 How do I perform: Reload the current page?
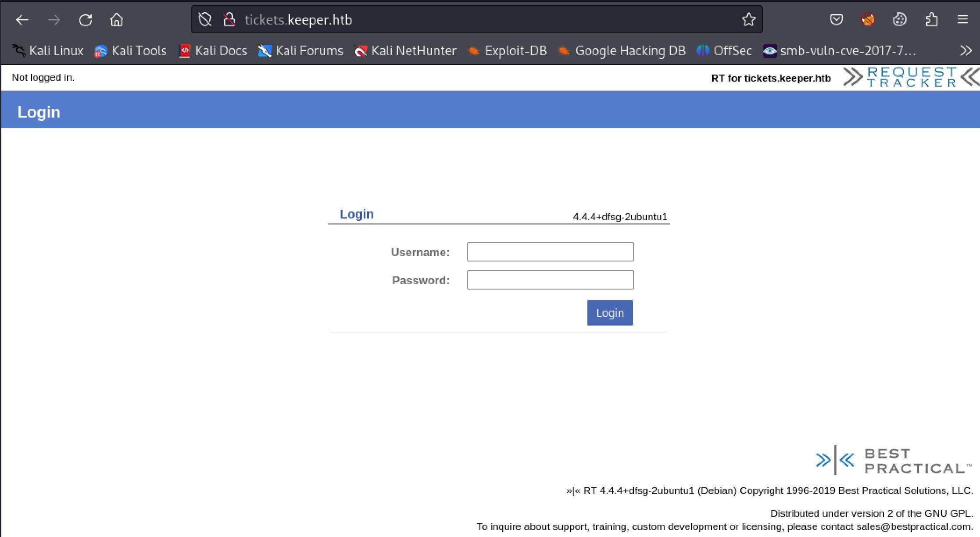[86, 20]
